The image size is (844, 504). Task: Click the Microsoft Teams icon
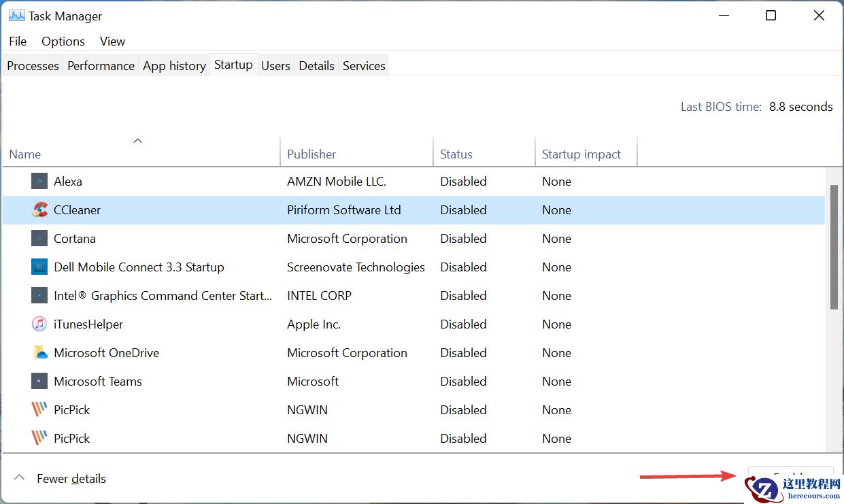click(39, 382)
